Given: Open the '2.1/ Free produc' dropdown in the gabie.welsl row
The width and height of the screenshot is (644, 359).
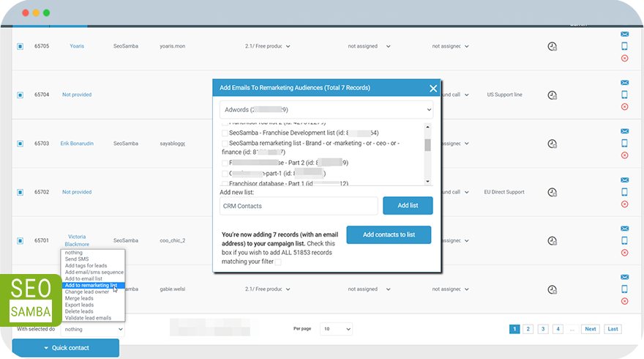Looking at the screenshot, I should click(267, 289).
